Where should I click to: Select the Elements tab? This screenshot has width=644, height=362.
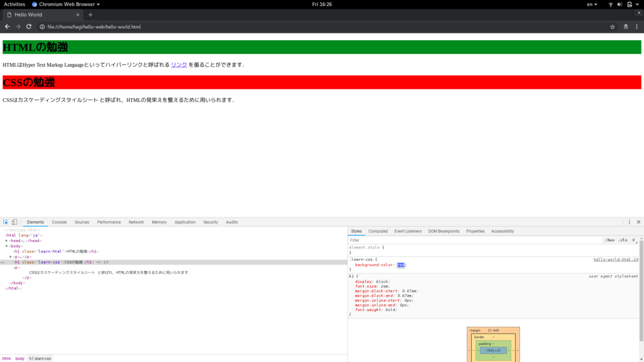point(35,222)
